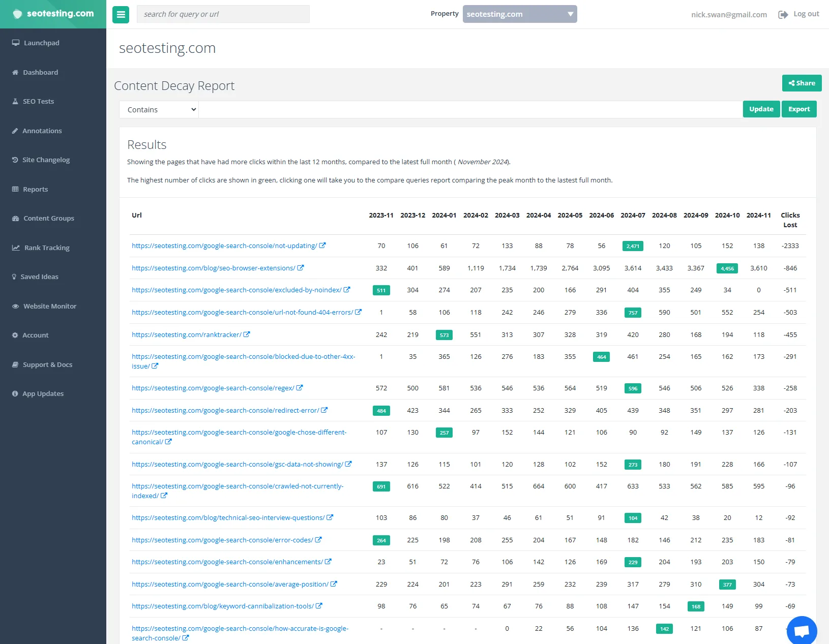Open the live chat bubble icon

[x=802, y=631]
